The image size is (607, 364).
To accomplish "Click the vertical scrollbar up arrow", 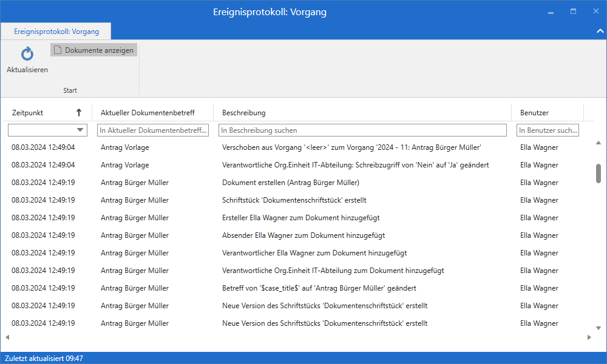I will pyautogui.click(x=599, y=143).
